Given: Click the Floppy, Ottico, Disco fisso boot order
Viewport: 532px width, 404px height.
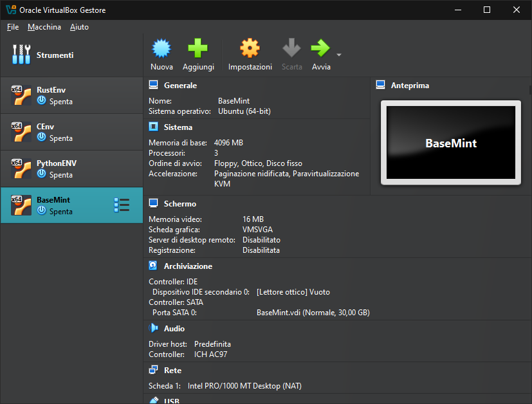Looking at the screenshot, I should (258, 163).
